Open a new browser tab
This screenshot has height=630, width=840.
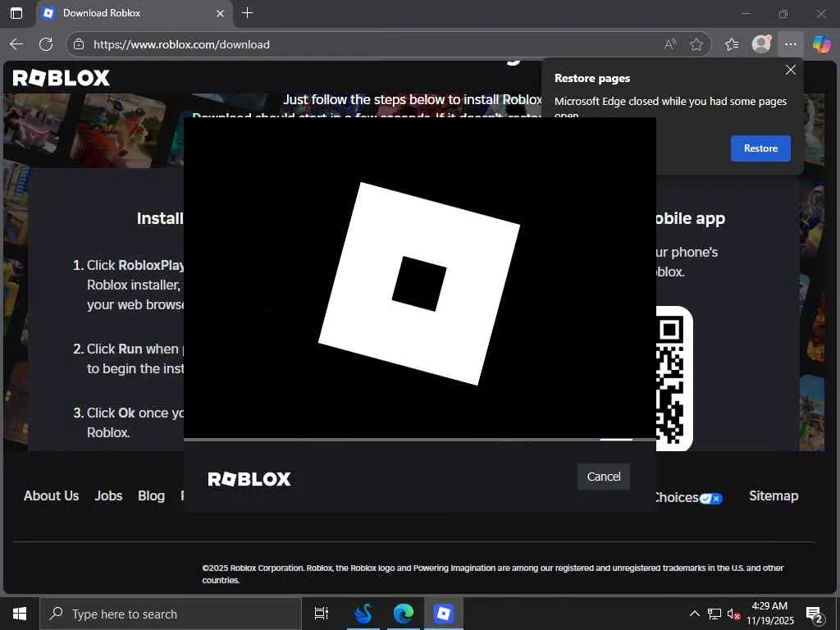pos(247,13)
